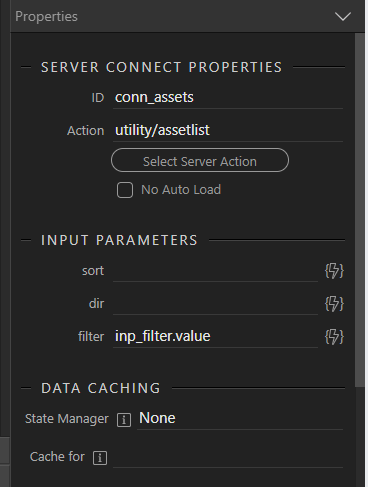368x487 pixels.
Task: Click the Properties panel title
Action: [46, 17]
